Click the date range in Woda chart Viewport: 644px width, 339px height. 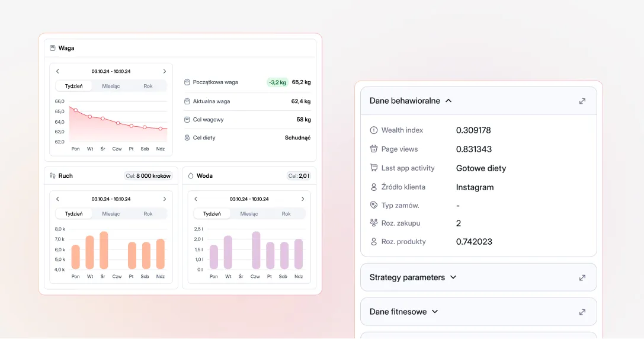[x=249, y=199]
